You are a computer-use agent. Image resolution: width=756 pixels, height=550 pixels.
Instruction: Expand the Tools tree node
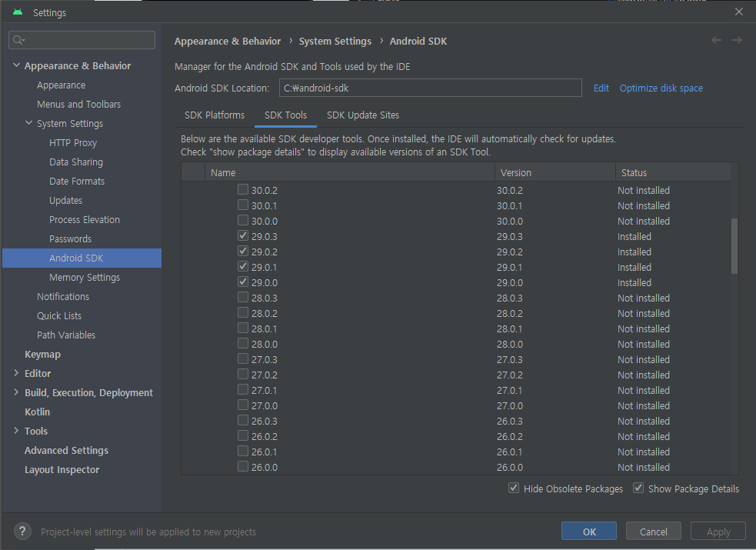[16, 431]
